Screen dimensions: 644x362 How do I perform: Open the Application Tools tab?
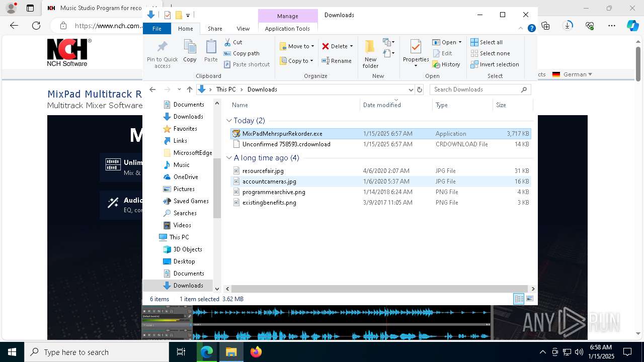click(287, 29)
